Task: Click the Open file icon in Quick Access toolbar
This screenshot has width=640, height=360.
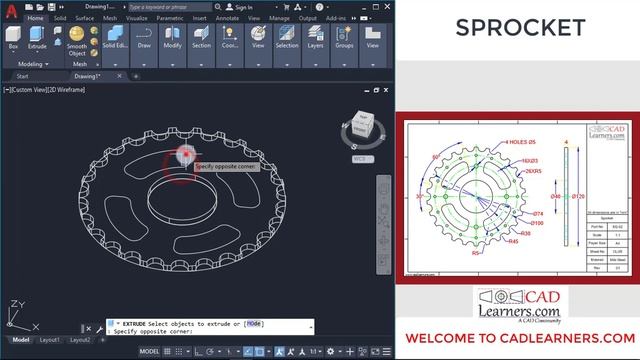Action: click(40, 7)
